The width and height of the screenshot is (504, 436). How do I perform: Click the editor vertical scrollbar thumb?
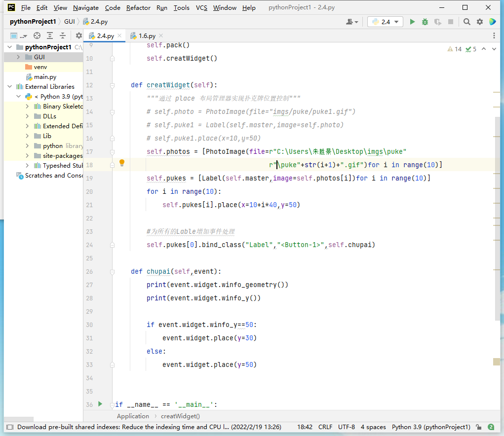pyautogui.click(x=498, y=218)
